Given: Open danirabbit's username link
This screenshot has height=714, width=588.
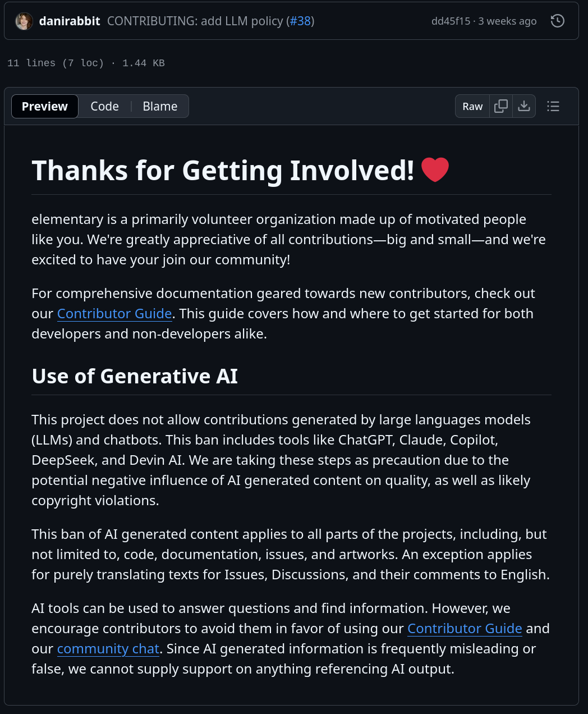Looking at the screenshot, I should (70, 21).
